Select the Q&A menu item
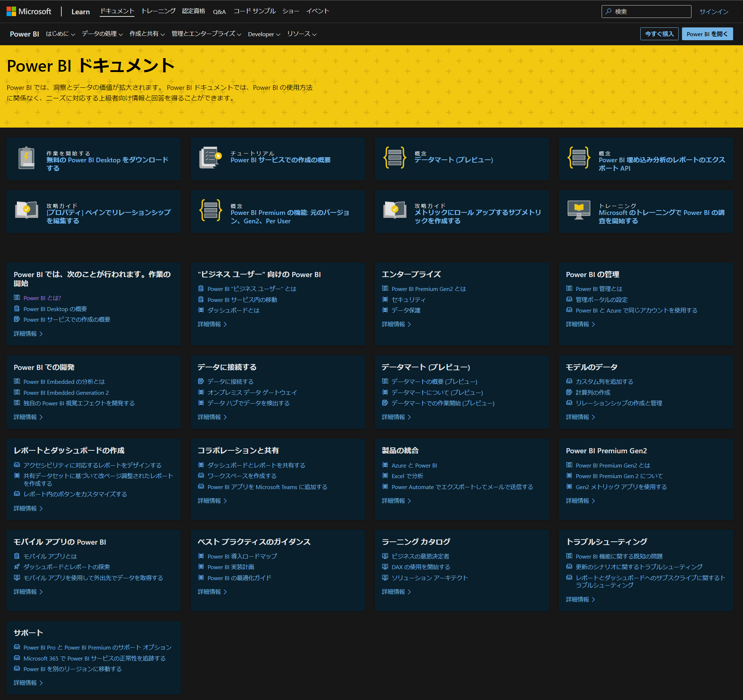743x700 pixels. (x=220, y=12)
